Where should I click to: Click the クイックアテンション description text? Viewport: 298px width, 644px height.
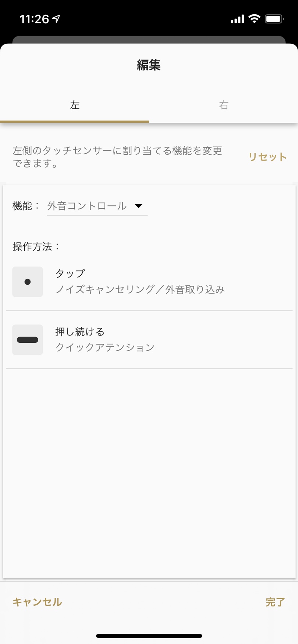coord(105,348)
